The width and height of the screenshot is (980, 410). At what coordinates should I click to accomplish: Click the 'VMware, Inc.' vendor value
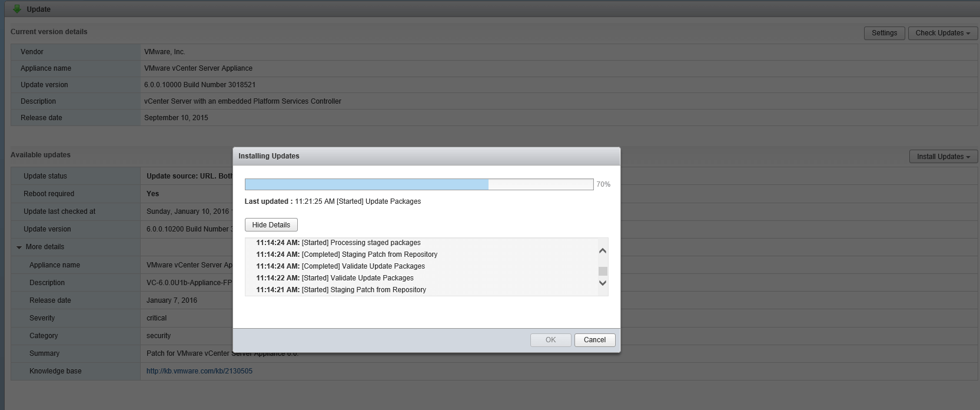(165, 52)
